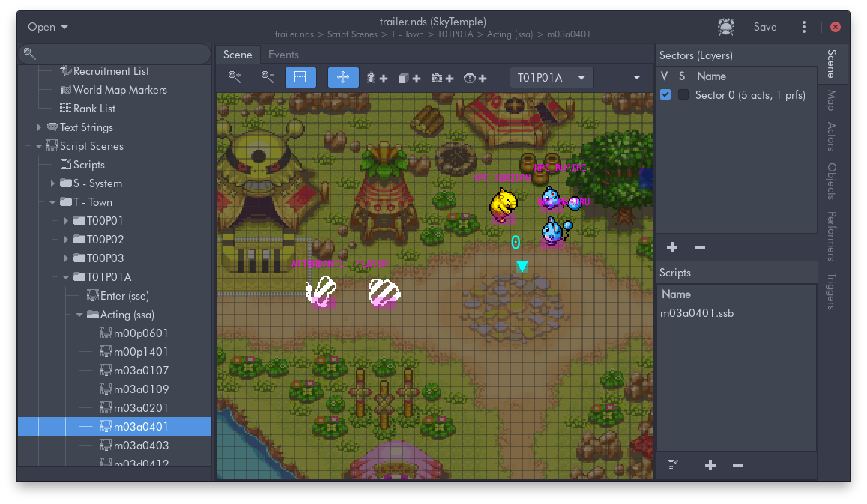Select the move/select tool in toolbar
The height and width of the screenshot is (504, 867).
pos(343,77)
